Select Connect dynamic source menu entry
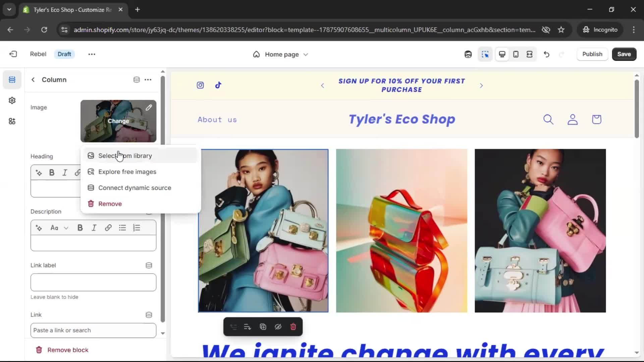Viewport: 644px width, 362px height. tap(135, 188)
